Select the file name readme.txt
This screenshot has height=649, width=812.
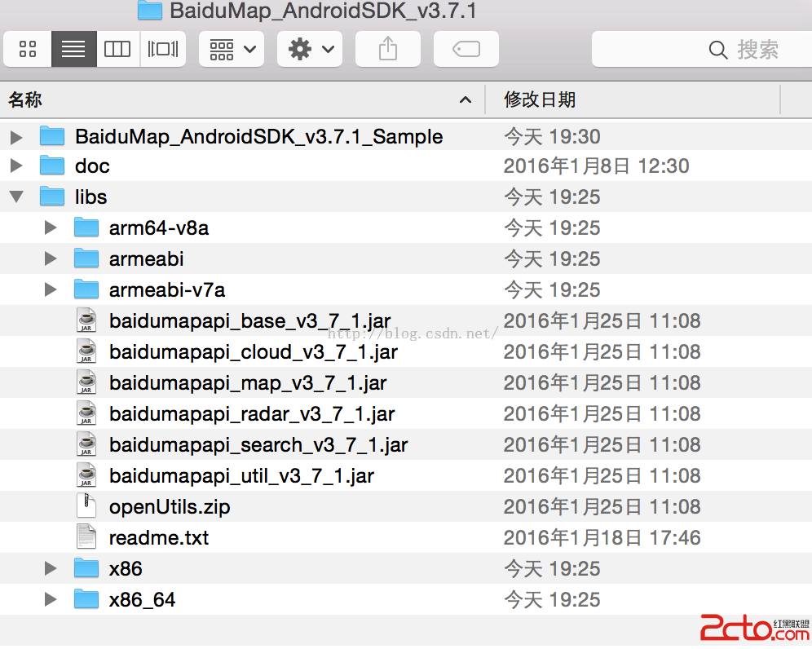tap(158, 537)
